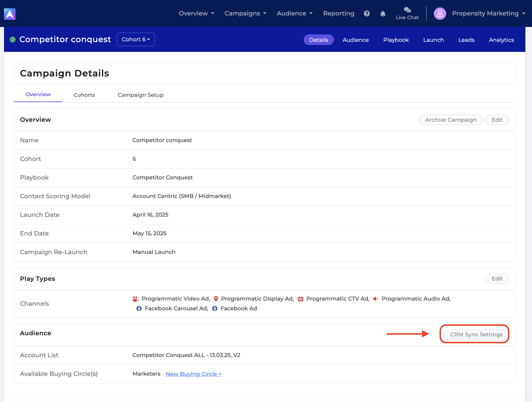Open the help question mark icon
This screenshot has height=402, width=532.
[367, 13]
